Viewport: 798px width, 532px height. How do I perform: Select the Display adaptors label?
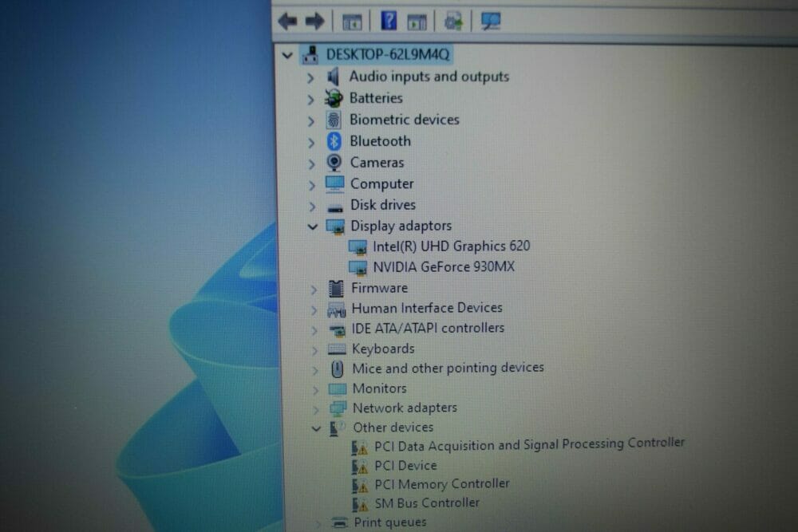click(x=401, y=226)
